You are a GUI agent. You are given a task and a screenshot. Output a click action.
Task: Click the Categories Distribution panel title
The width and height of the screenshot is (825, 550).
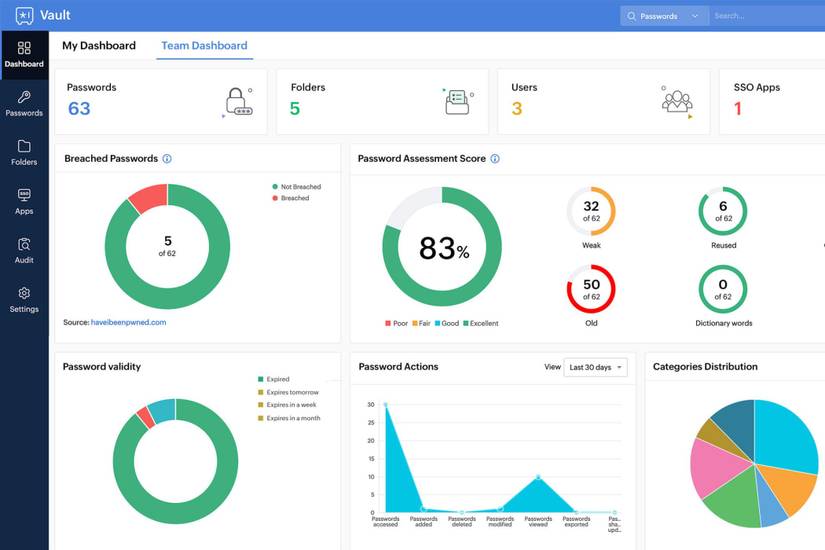[705, 366]
